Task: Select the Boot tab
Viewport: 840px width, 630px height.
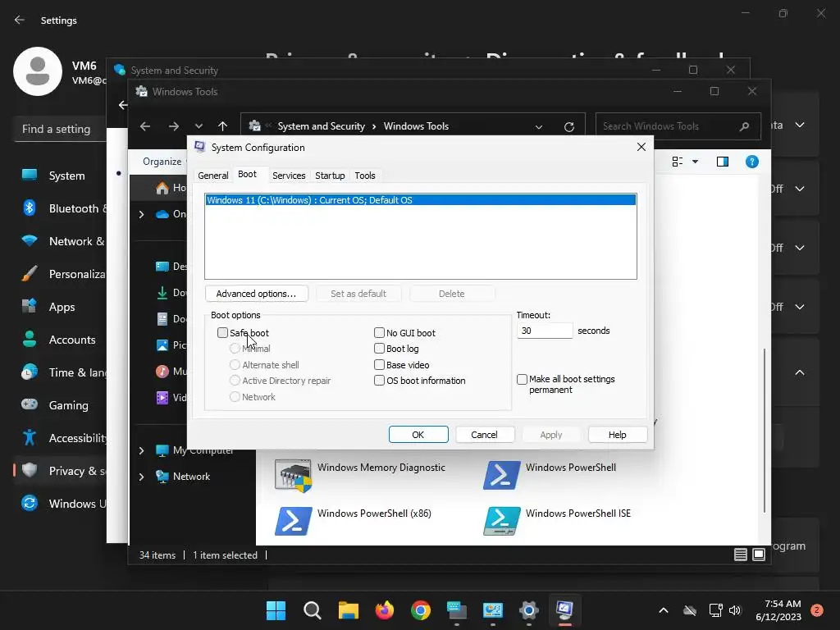Action: tap(247, 175)
